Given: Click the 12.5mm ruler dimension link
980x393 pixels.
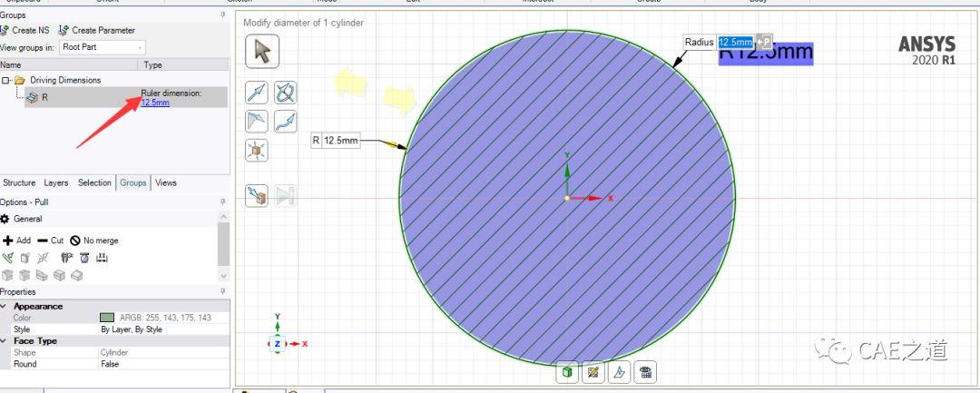Looking at the screenshot, I should point(155,103).
